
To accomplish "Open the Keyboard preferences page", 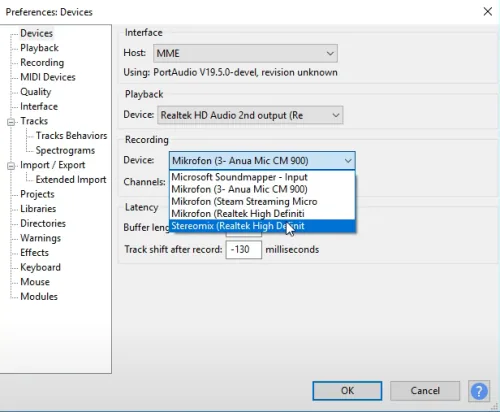I will (40, 267).
